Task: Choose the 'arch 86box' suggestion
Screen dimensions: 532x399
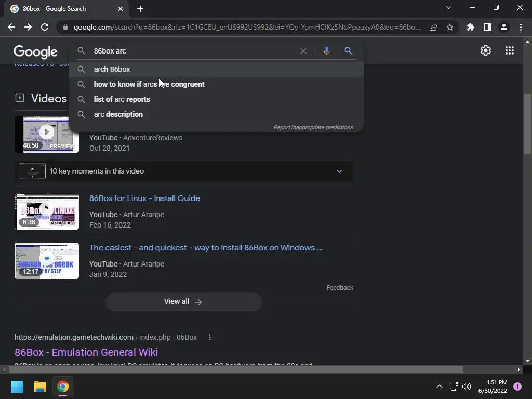Action: pyautogui.click(x=216, y=69)
